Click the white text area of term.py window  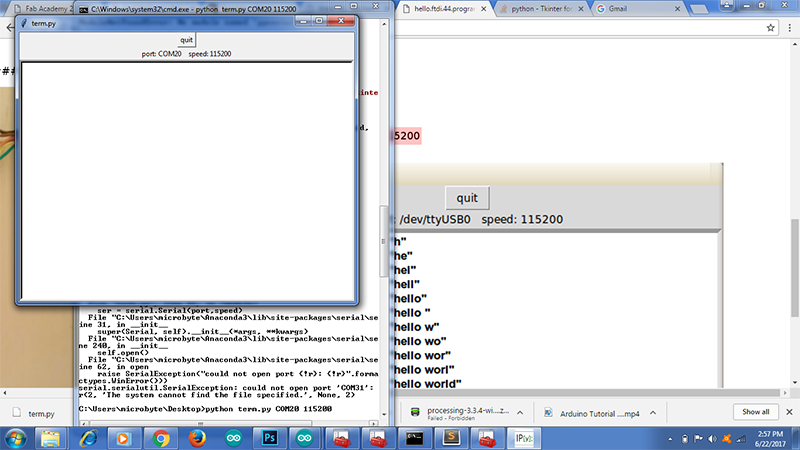tap(187, 181)
